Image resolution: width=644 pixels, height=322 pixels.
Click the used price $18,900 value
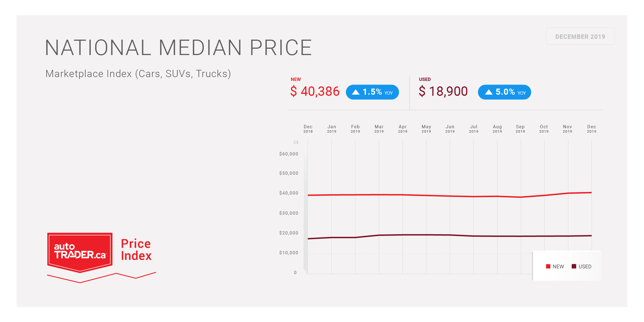point(443,91)
